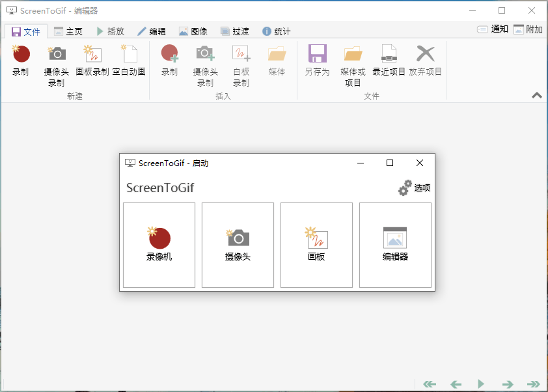Screen dimensions: 548x392
Task: Maximize the ScreenToGif 启动 window
Action: pos(390,163)
